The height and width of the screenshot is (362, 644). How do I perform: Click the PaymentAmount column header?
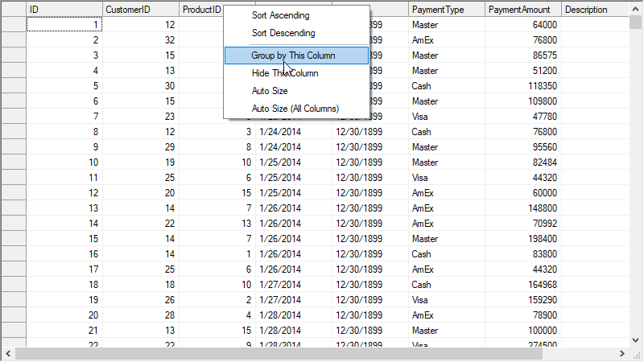(523, 10)
